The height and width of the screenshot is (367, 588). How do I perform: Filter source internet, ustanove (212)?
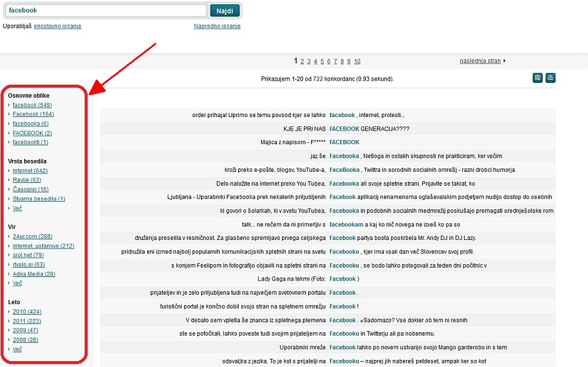pos(44,246)
